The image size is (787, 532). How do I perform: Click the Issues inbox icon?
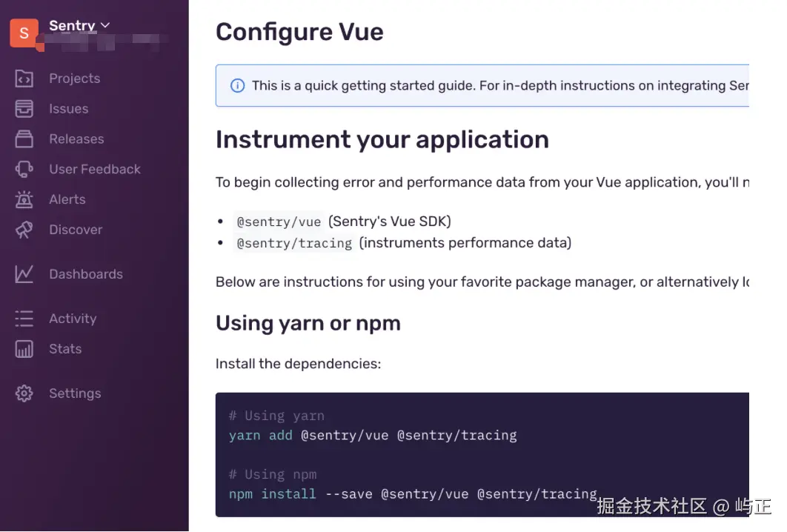[24, 109]
